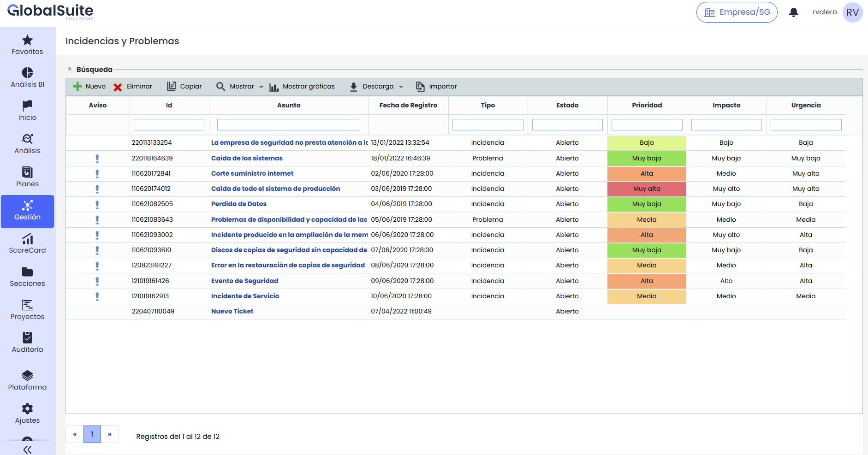Focus the Impacto filter field
Screen dimensions: 868x455
(726, 124)
